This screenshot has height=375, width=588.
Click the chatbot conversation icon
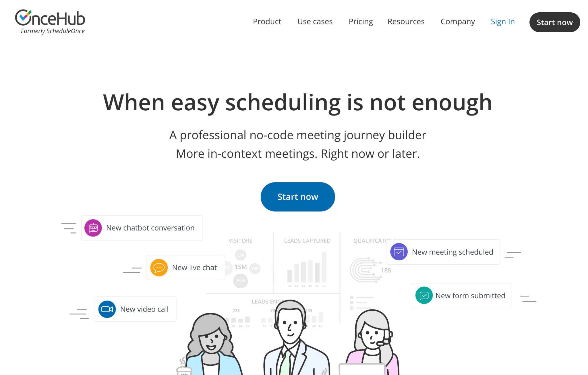click(x=93, y=228)
